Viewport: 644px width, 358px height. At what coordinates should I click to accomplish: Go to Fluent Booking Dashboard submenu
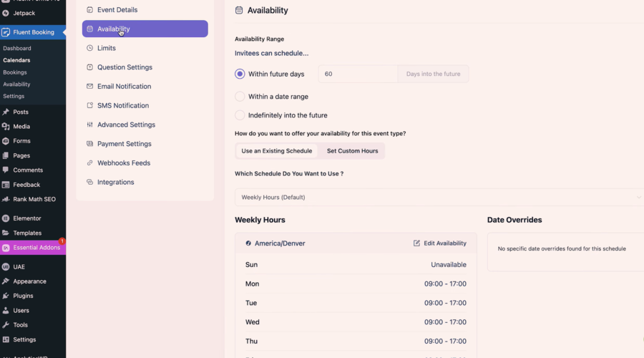[17, 48]
